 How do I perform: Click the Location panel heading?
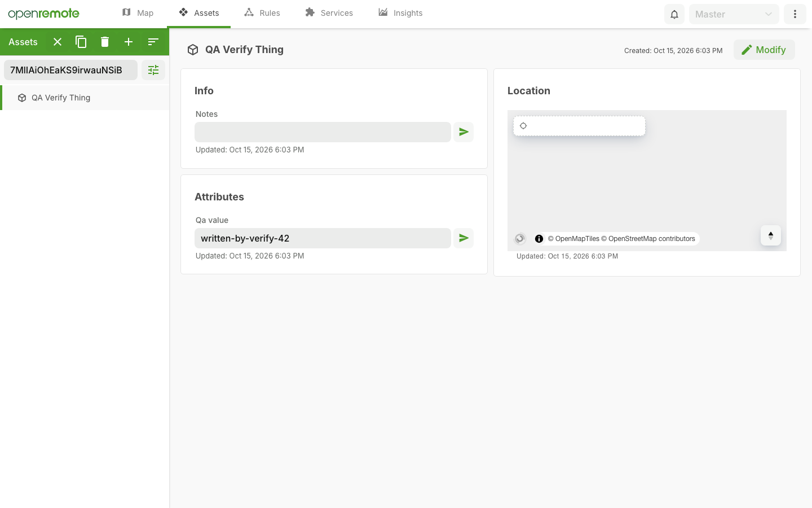[x=529, y=91]
